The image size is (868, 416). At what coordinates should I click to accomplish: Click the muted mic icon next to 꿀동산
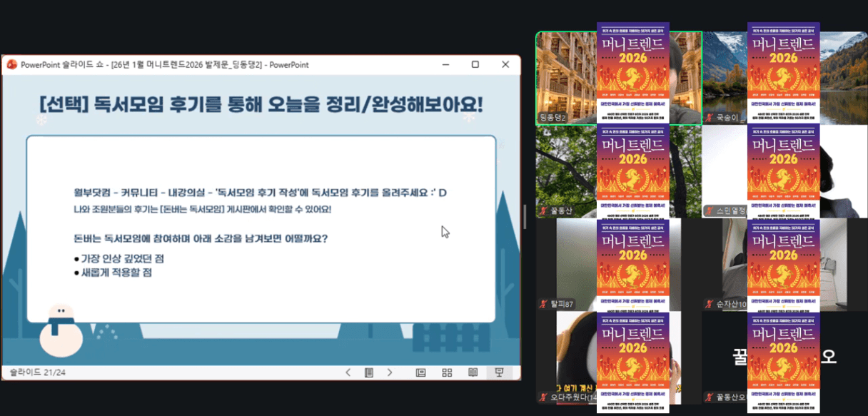(x=543, y=211)
